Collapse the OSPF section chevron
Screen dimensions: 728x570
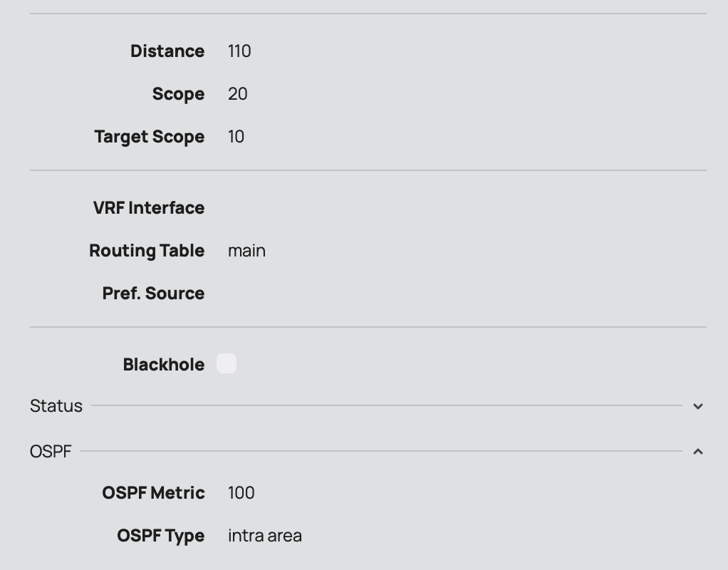click(x=698, y=451)
